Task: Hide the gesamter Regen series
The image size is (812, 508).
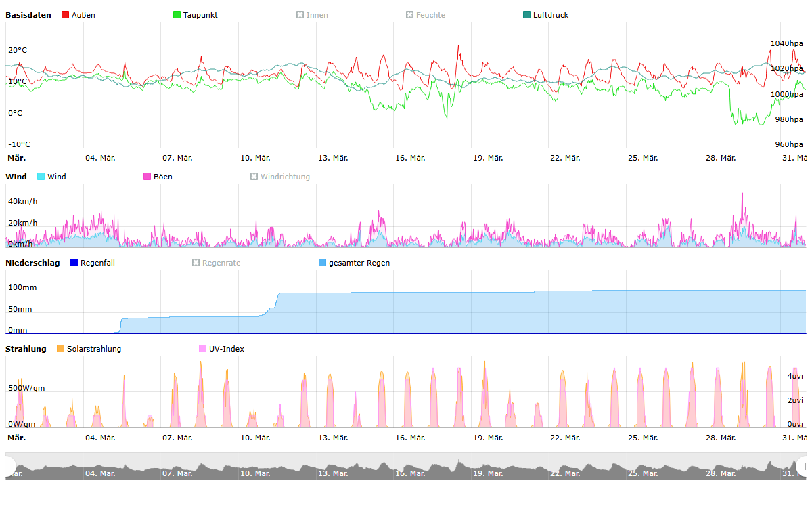Action: click(x=323, y=263)
